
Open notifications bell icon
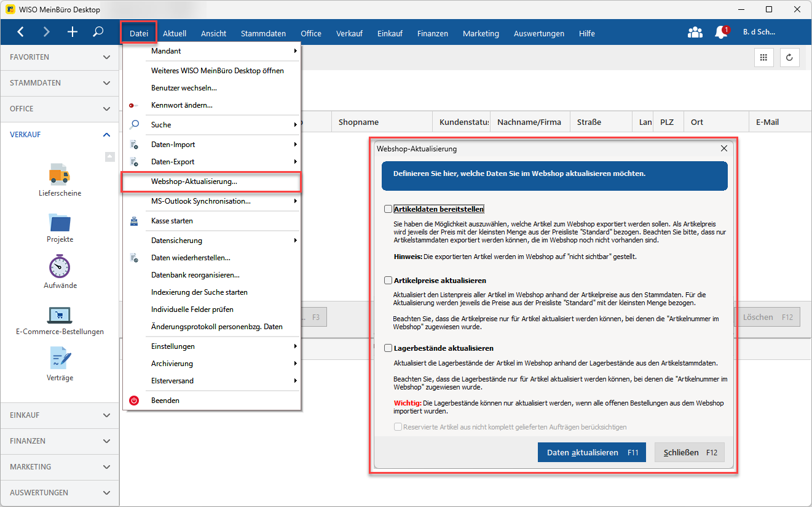coord(721,33)
